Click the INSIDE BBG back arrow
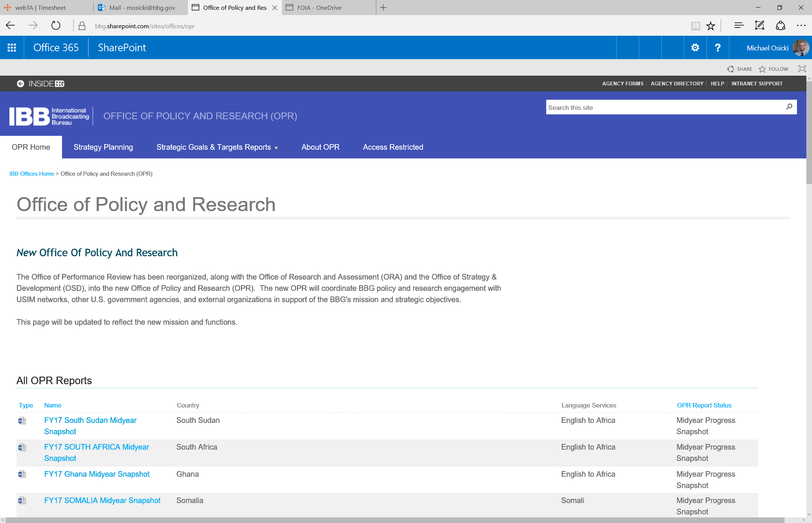 click(20, 84)
